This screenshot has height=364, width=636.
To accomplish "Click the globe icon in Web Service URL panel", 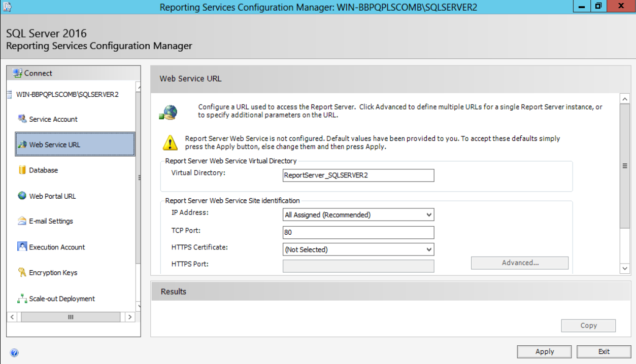I will click(x=169, y=112).
